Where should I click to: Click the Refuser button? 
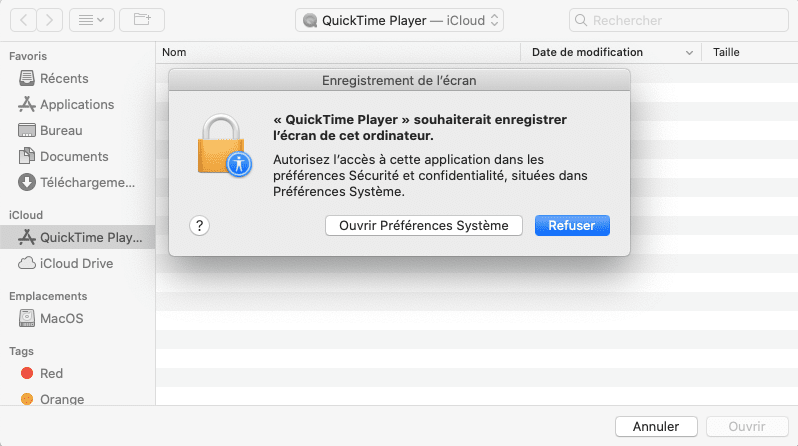pos(572,226)
